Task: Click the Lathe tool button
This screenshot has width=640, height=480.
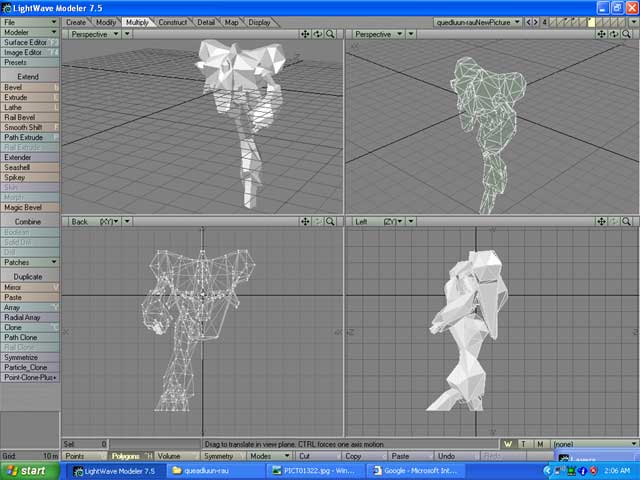Action: click(30, 107)
